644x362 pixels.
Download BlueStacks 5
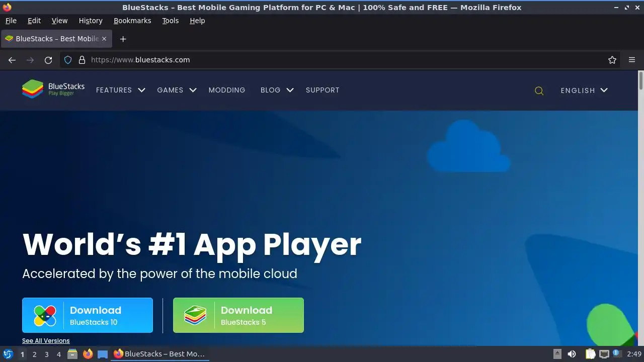(x=238, y=315)
